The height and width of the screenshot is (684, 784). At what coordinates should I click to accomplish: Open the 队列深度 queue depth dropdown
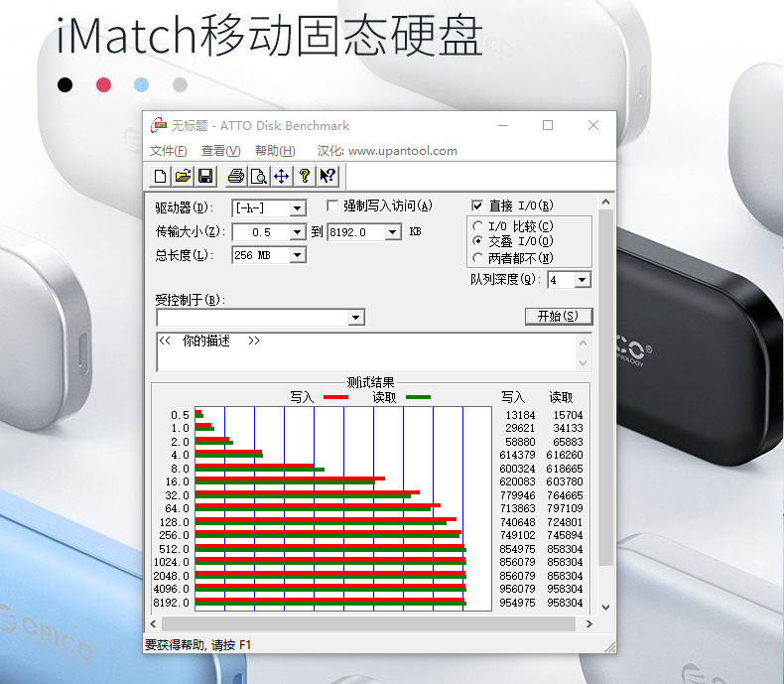tap(582, 280)
